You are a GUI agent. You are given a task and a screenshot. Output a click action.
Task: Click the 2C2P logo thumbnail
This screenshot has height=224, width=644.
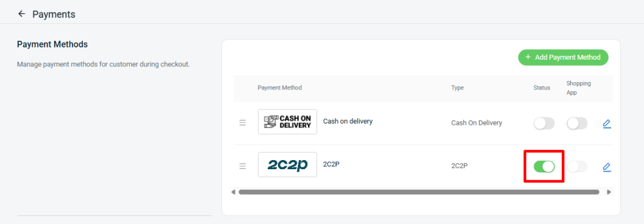click(287, 164)
